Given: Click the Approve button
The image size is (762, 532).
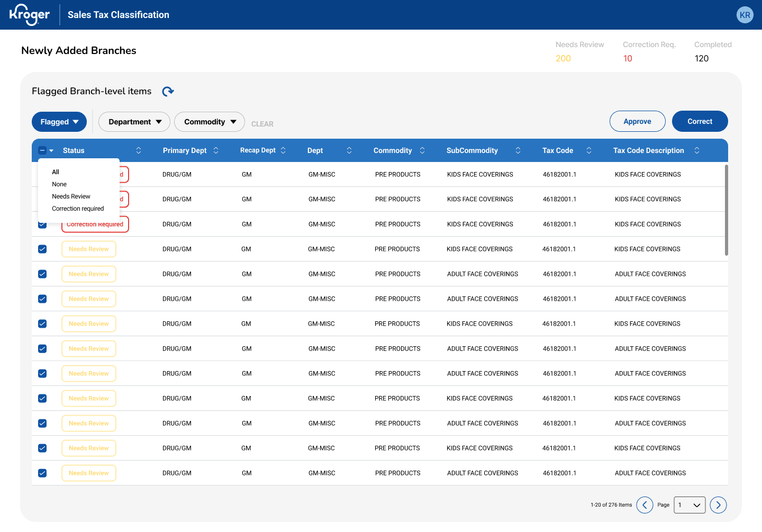Looking at the screenshot, I should click(x=637, y=121).
